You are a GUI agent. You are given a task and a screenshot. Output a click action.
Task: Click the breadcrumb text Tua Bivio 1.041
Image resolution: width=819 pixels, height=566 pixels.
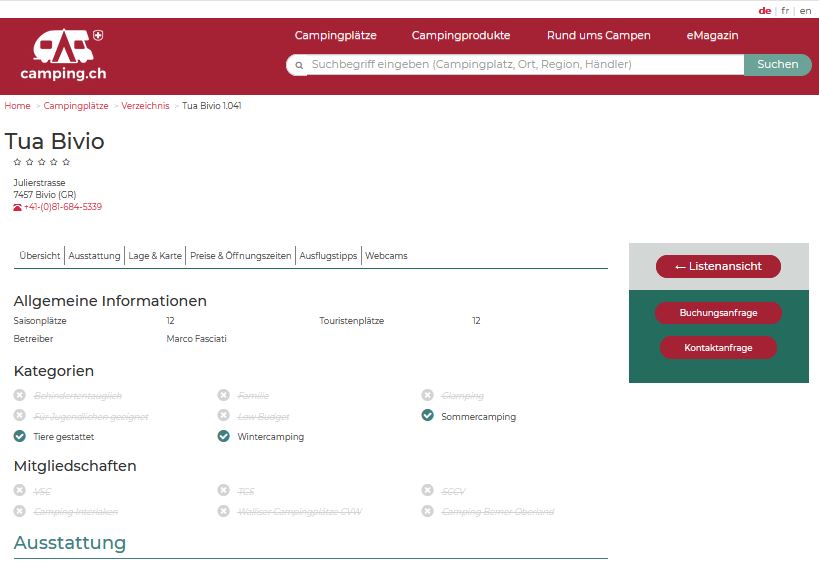point(212,106)
